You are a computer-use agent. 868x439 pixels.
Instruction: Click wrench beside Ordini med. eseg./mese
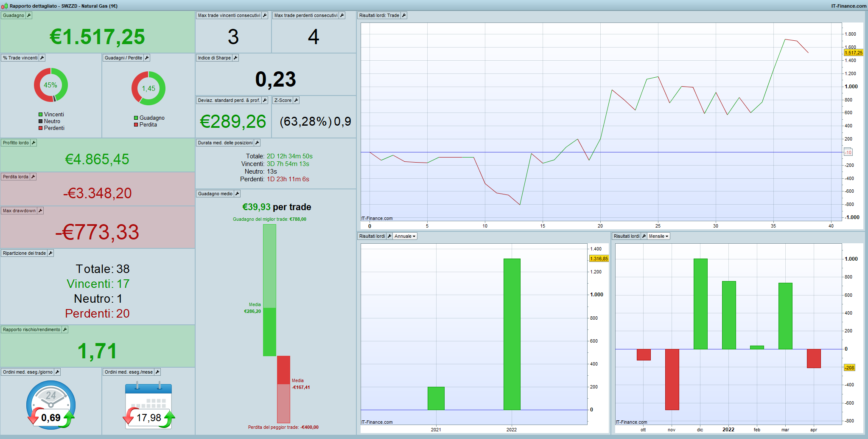pyautogui.click(x=157, y=372)
